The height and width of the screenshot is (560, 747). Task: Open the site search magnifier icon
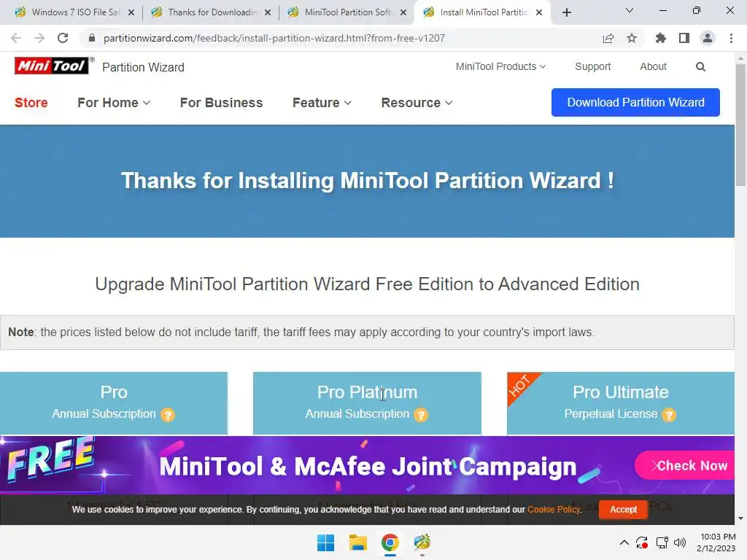[700, 66]
